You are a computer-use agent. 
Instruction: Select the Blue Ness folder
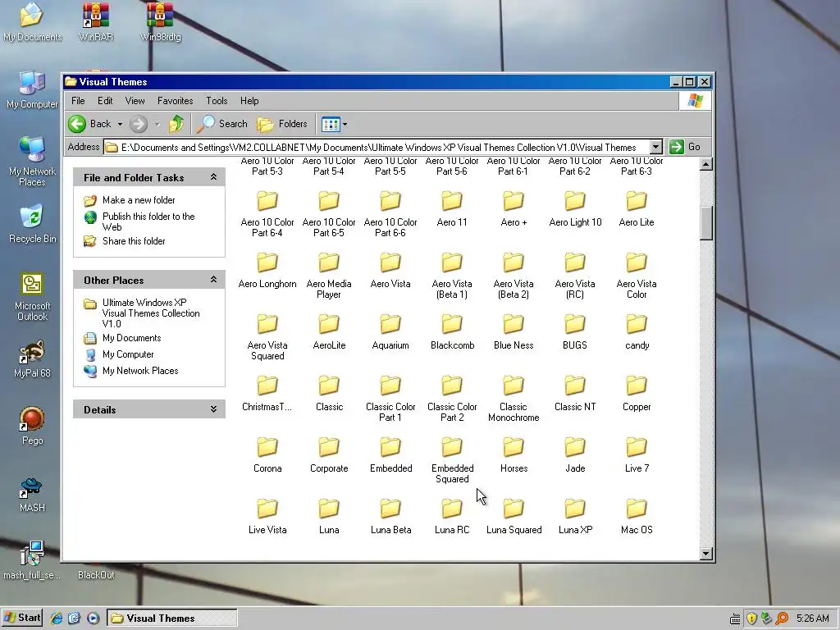tap(514, 332)
